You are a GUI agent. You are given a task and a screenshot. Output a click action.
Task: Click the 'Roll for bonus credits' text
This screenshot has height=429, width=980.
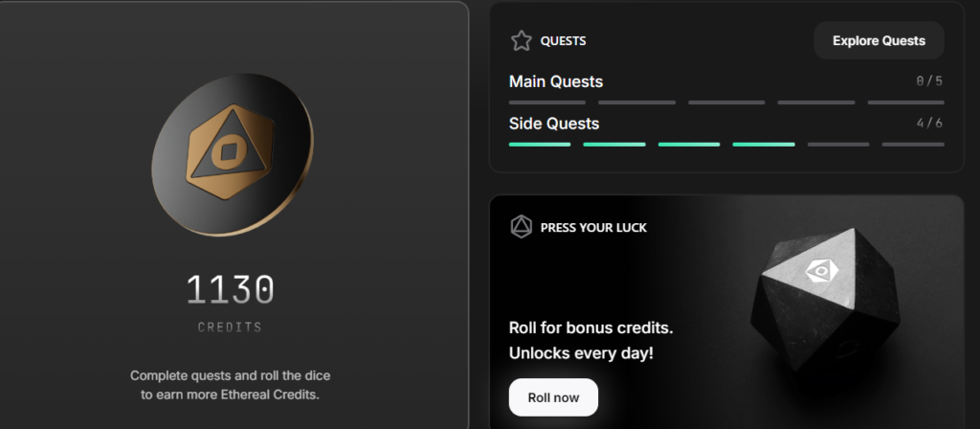point(590,327)
